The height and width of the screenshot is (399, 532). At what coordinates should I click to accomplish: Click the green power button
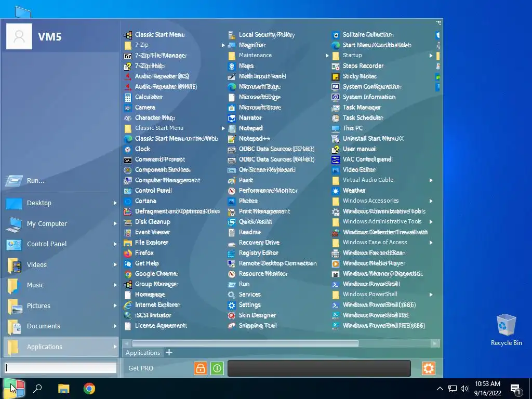(217, 368)
